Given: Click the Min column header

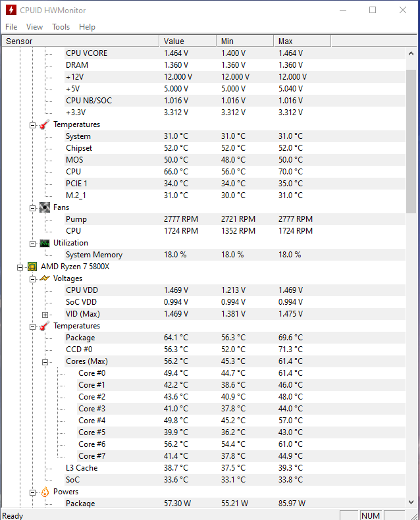Looking at the screenshot, I should 245,41.
